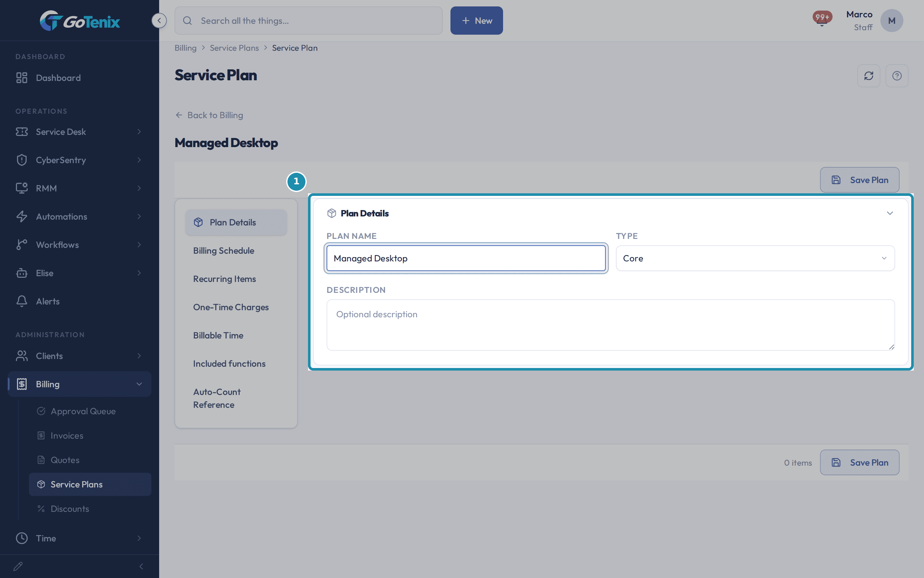This screenshot has width=924, height=578.
Task: Click the top Save Plan button
Action: pyautogui.click(x=860, y=180)
